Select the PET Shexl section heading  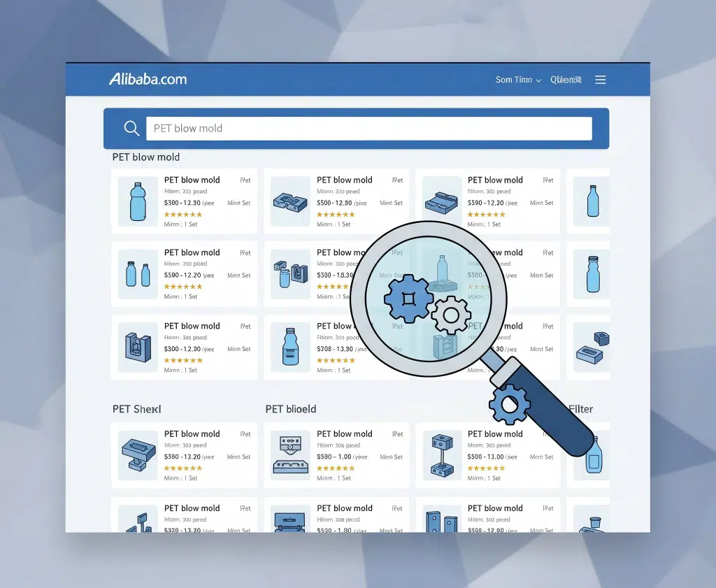tap(137, 409)
